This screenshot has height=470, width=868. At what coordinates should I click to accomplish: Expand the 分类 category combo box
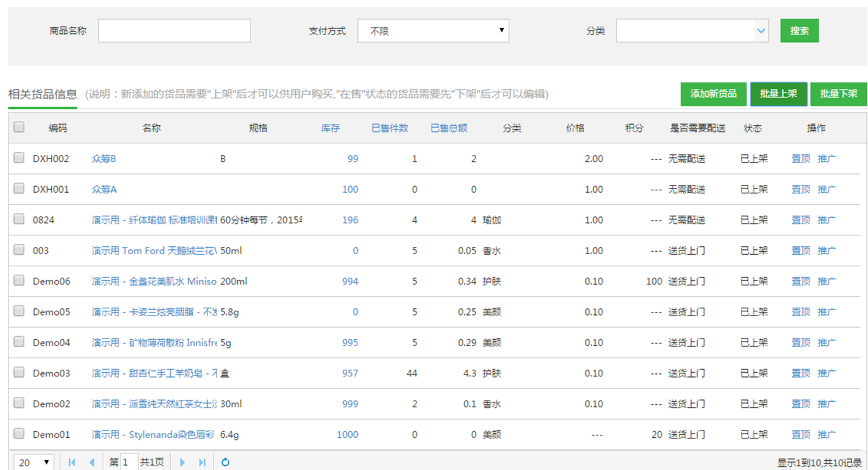761,30
